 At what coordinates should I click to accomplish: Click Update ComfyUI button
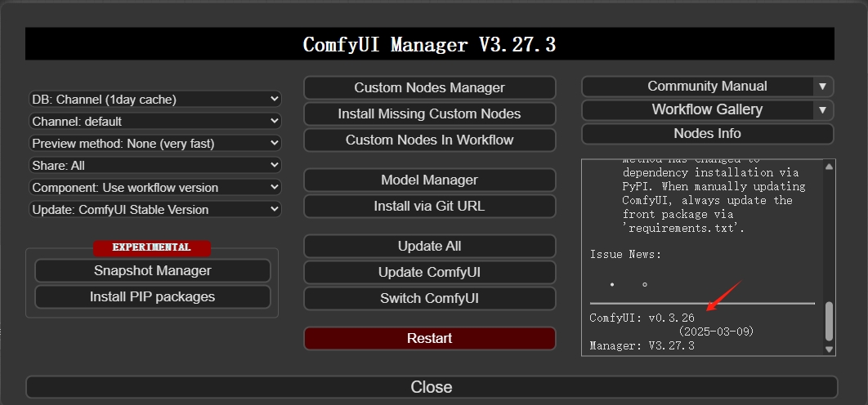coord(429,272)
